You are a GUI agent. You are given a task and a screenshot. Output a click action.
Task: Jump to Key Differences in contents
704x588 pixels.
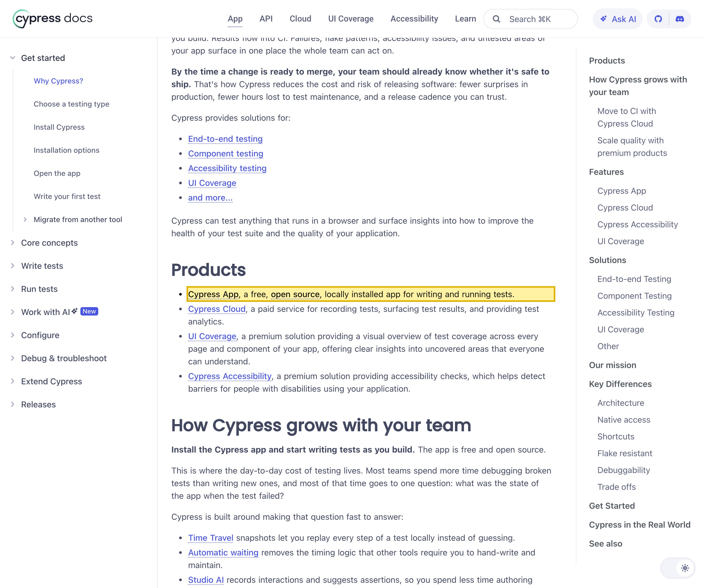620,384
